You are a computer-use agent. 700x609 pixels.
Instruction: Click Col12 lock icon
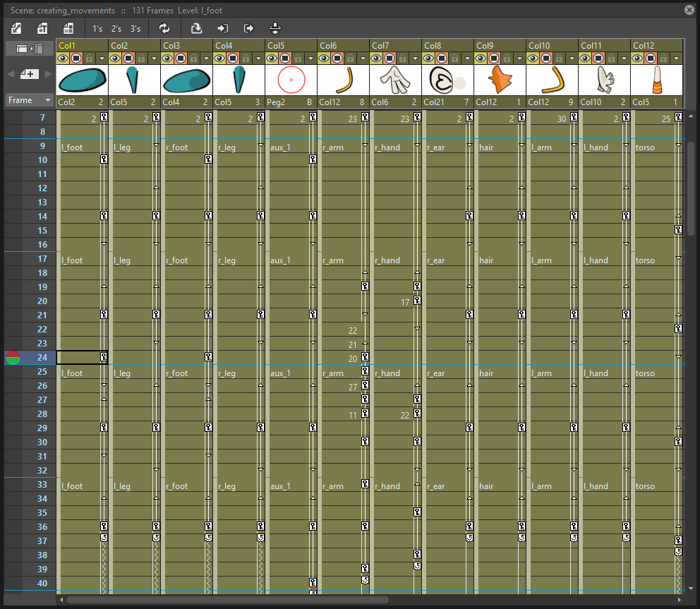point(664,58)
